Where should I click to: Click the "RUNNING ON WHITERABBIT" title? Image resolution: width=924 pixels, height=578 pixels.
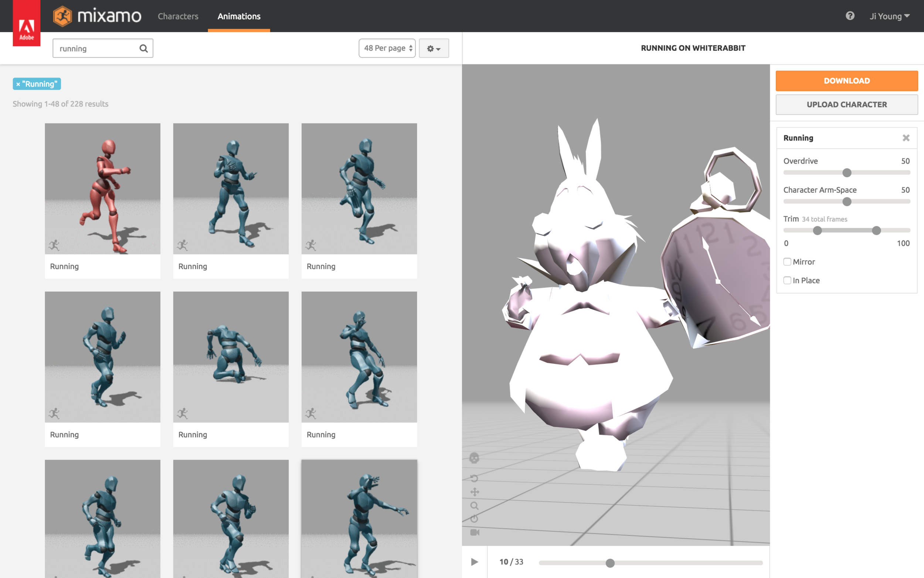(x=693, y=48)
